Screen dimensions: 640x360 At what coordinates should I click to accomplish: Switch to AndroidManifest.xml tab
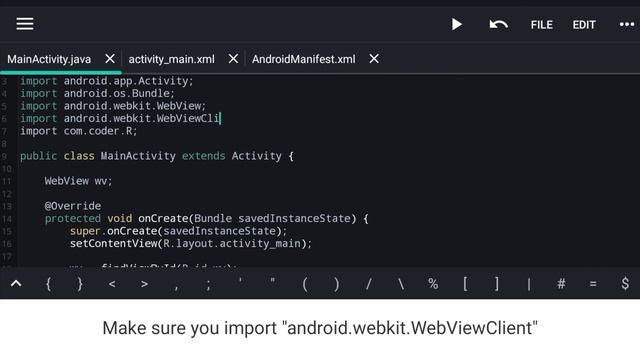(304, 59)
